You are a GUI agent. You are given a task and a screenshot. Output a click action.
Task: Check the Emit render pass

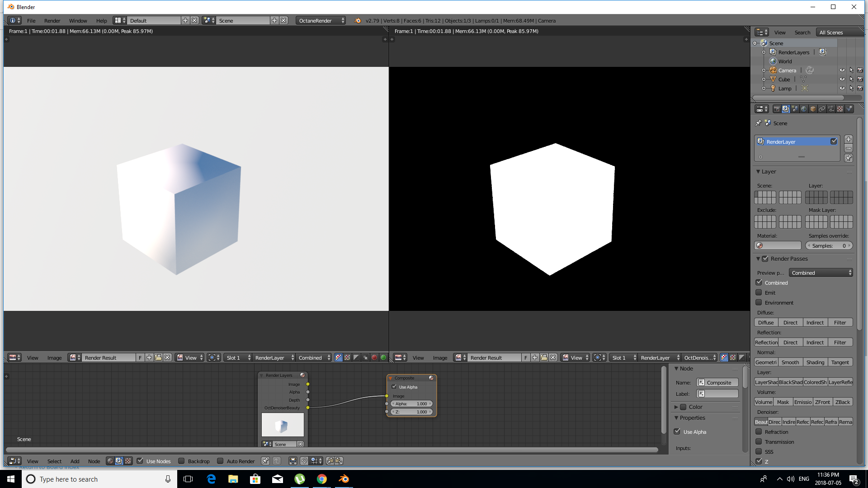click(x=759, y=292)
